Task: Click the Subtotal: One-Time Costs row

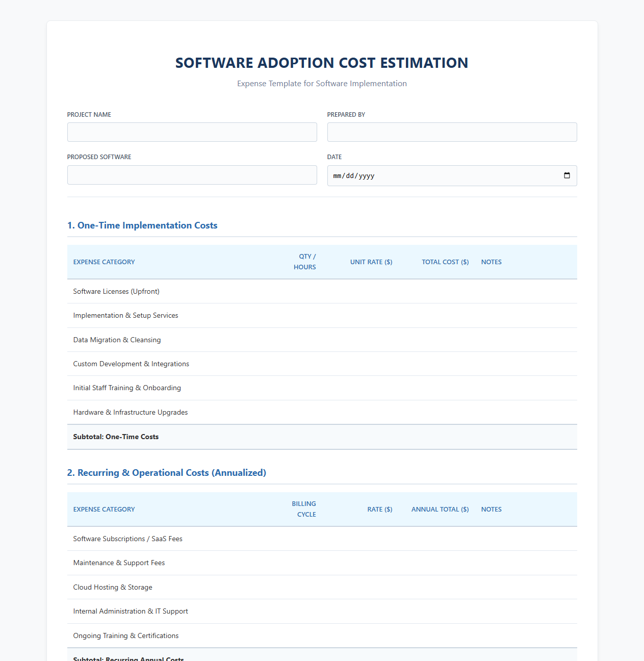Action: [x=322, y=437]
